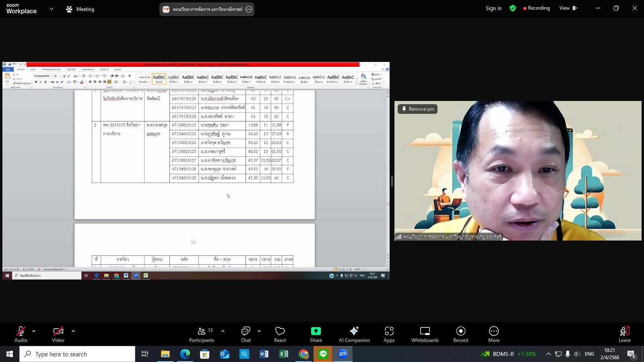
Task: Turn on camera with the Video button
Action: [58, 334]
